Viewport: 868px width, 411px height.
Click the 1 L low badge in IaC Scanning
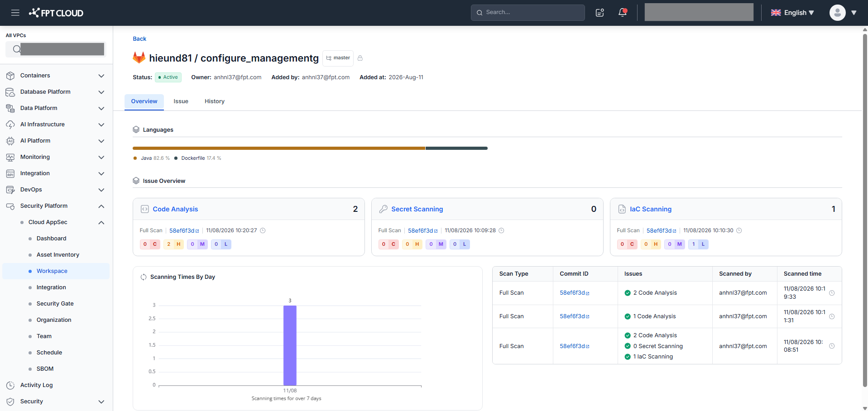[698, 244]
